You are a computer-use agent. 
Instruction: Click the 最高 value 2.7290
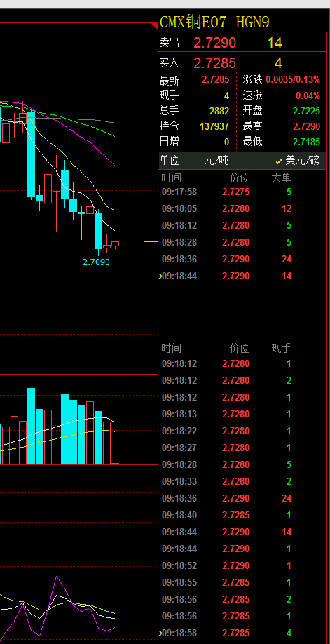click(x=306, y=126)
